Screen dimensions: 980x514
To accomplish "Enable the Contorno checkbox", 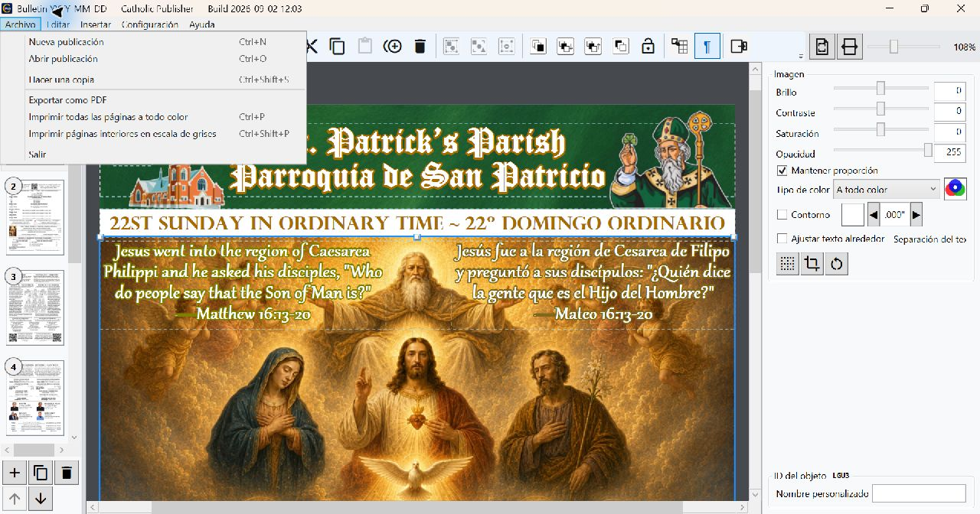I will click(x=782, y=215).
